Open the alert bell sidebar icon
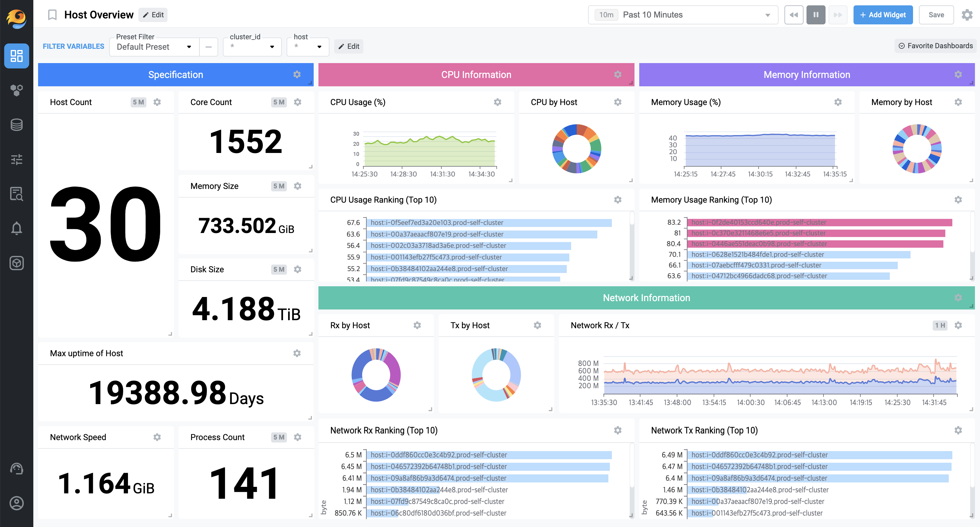Screen dimensions: 980x527 tap(16, 228)
